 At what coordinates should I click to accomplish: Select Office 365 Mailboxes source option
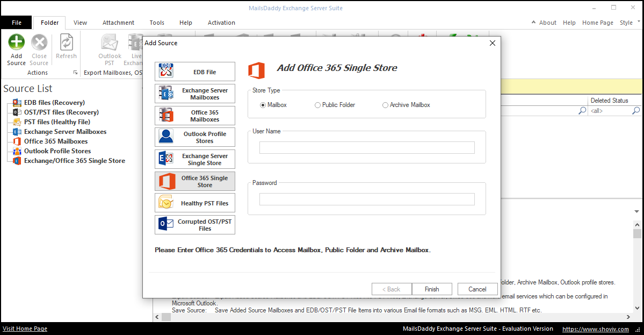click(194, 116)
